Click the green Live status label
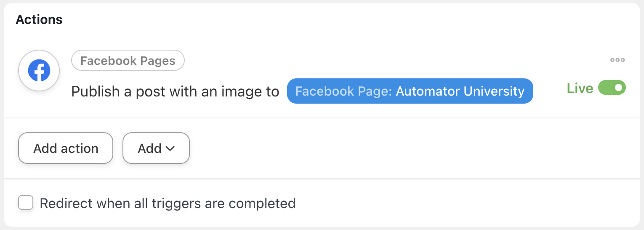Screen dimensions: 644x230 [580, 88]
